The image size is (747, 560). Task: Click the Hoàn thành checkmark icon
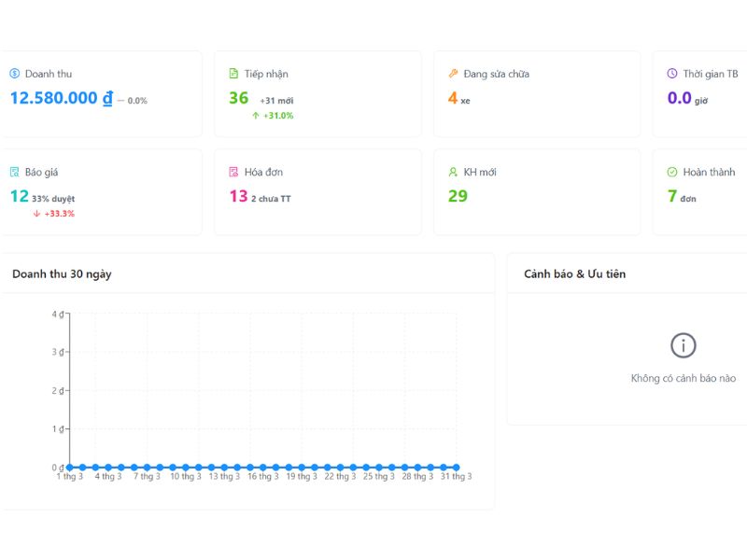pyautogui.click(x=672, y=173)
